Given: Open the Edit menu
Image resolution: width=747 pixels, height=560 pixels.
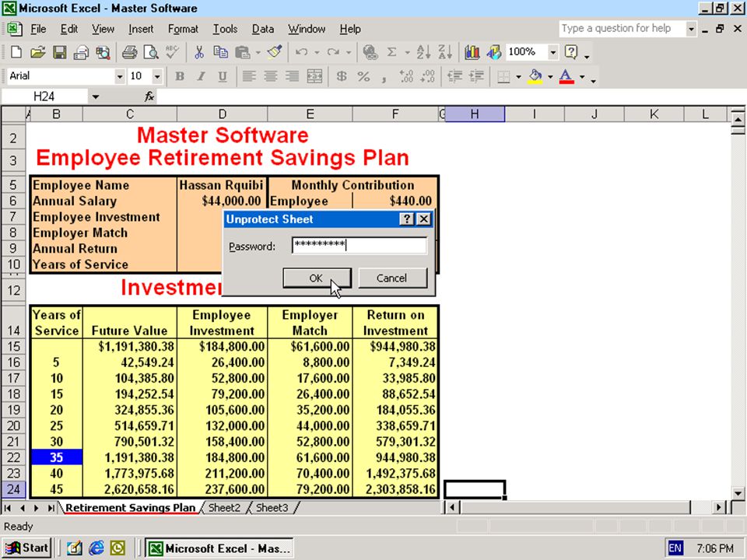Looking at the screenshot, I should point(69,29).
